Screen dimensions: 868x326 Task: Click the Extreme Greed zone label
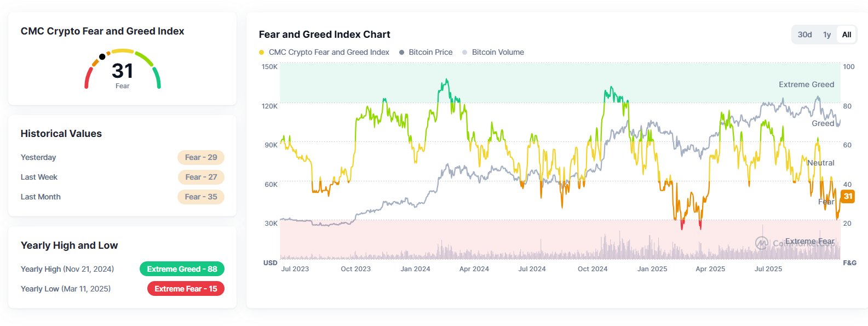806,84
